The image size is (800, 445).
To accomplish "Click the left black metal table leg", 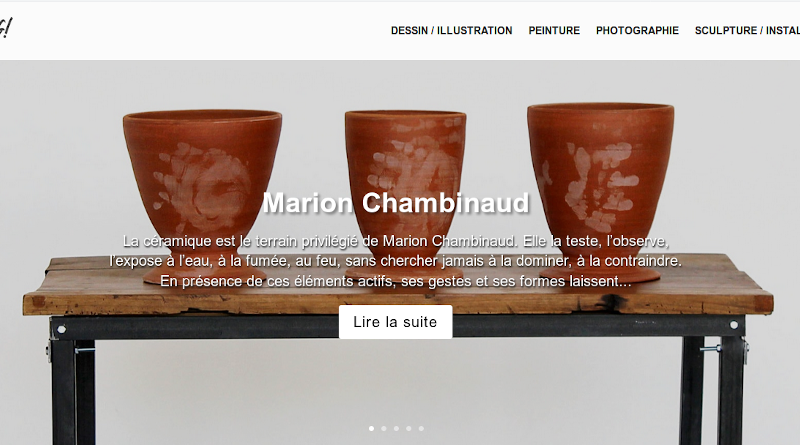I will tap(72, 390).
